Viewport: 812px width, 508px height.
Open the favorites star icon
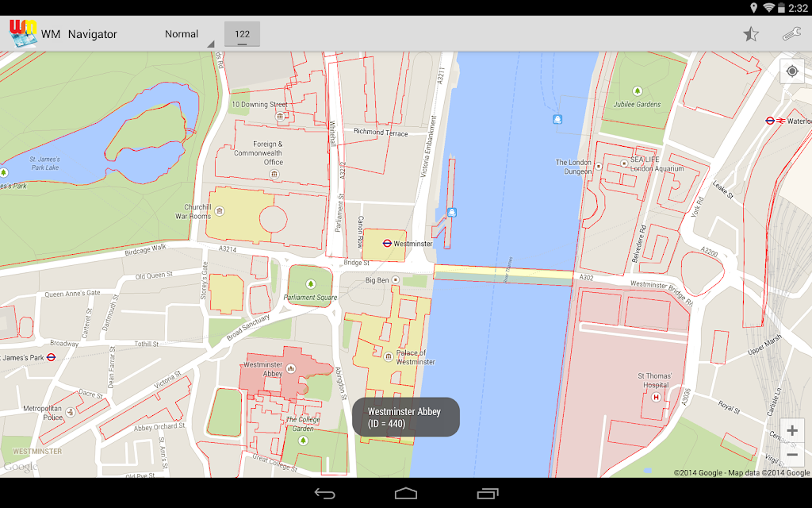[750, 34]
